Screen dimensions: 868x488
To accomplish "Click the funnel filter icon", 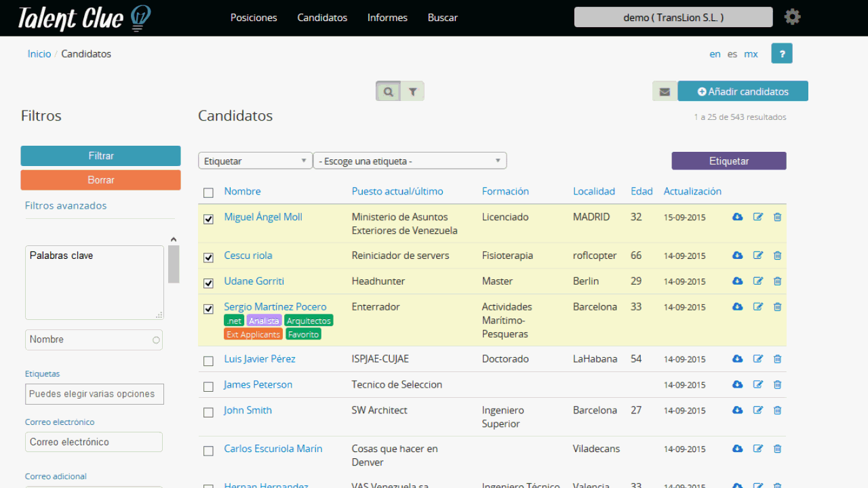I will [x=412, y=91].
